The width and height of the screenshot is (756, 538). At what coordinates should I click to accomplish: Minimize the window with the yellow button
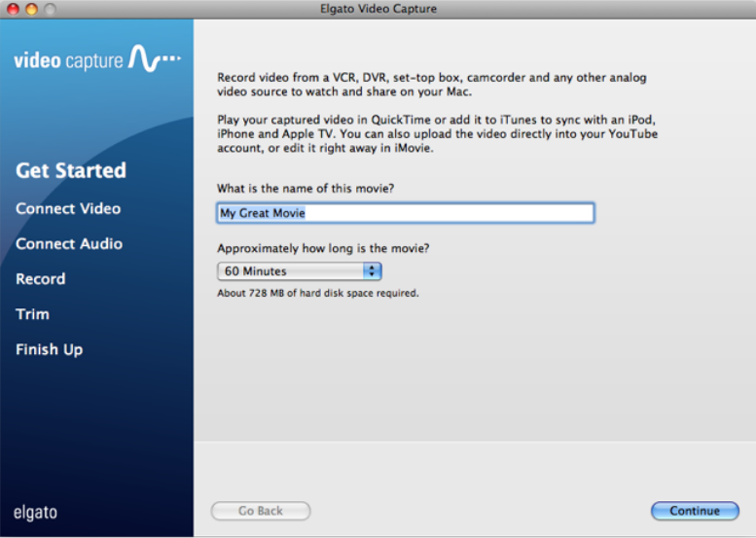pyautogui.click(x=30, y=9)
